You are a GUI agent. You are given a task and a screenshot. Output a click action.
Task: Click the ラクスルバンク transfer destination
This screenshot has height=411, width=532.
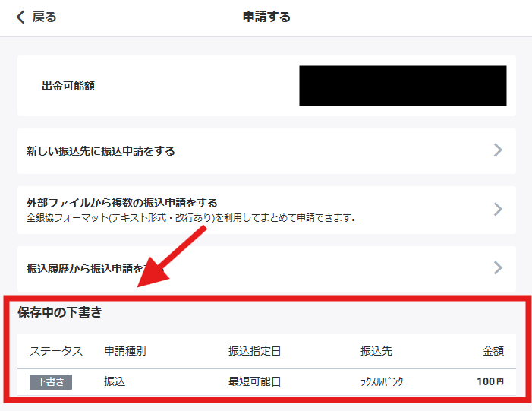pyautogui.click(x=382, y=382)
